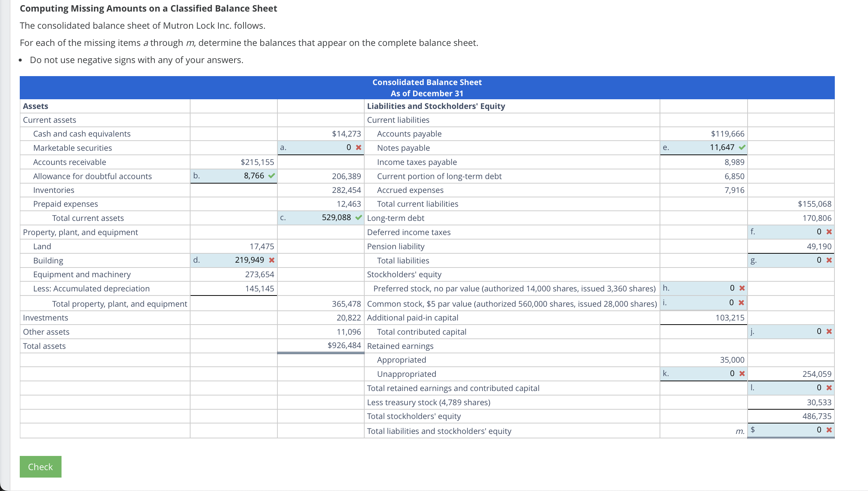Image resolution: width=868 pixels, height=491 pixels.
Task: Select input field i for Common stock
Action: click(705, 302)
